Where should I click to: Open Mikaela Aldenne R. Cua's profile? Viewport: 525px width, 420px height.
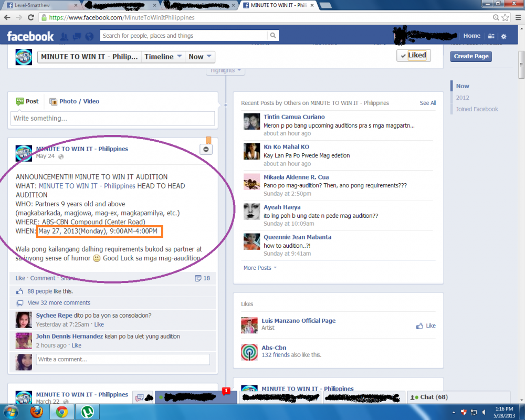coord(296,177)
